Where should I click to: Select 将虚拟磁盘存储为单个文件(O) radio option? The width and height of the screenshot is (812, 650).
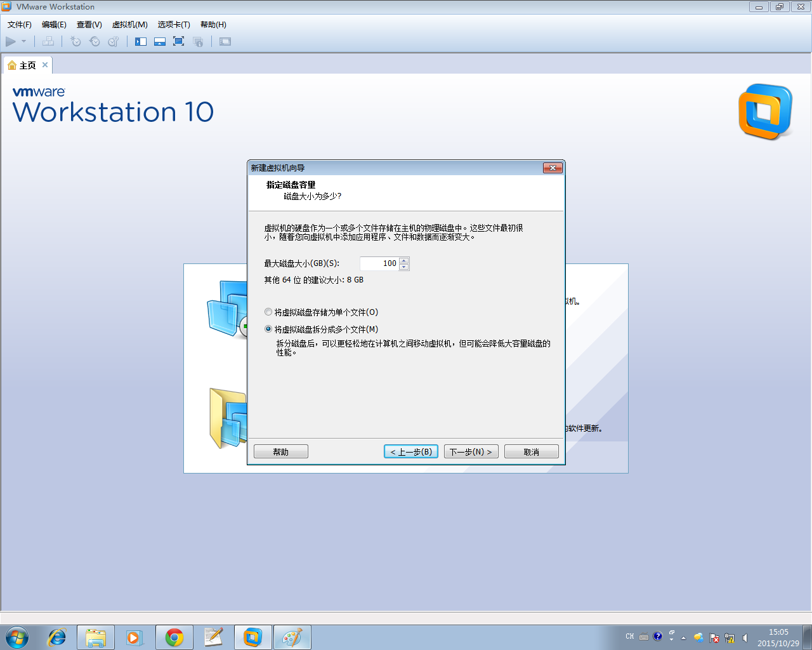pyautogui.click(x=321, y=312)
